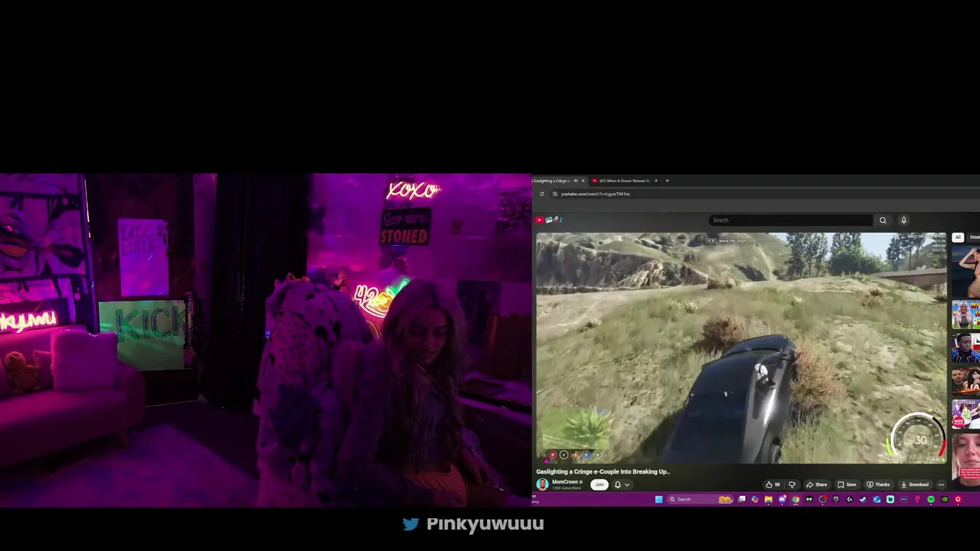Open File Explorer from taskbar
The image size is (980, 551).
point(768,499)
